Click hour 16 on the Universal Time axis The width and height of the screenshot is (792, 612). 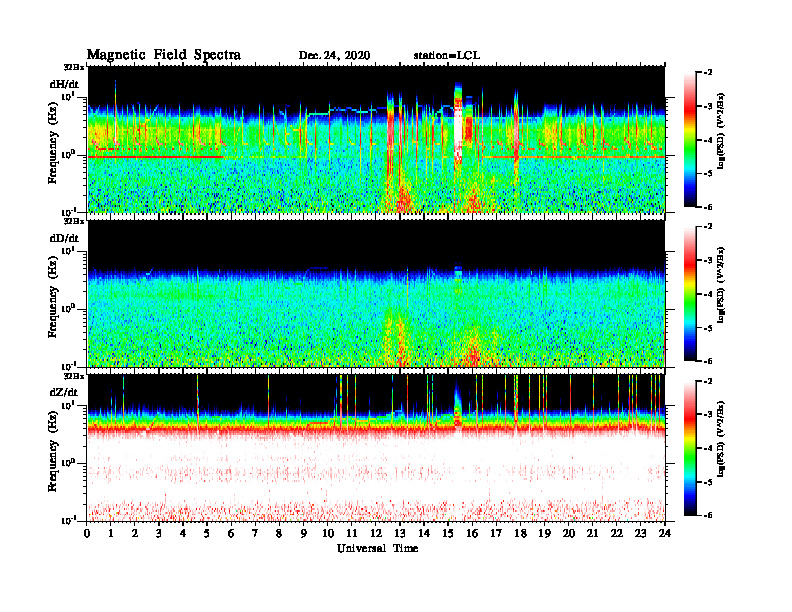coord(472,534)
